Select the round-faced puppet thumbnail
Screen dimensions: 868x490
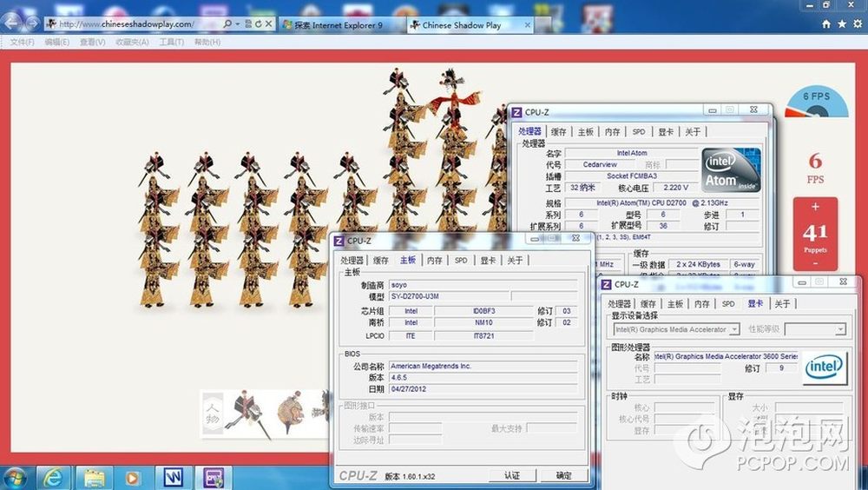(291, 413)
